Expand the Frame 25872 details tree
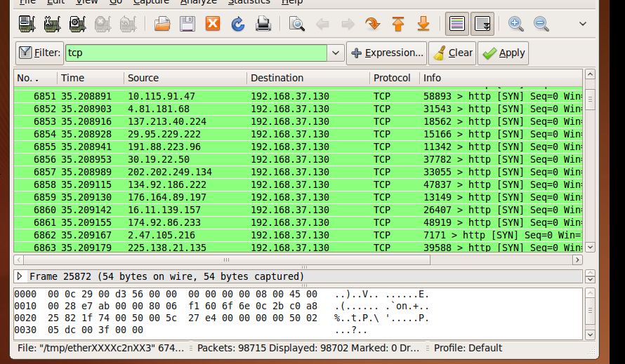 [x=20, y=276]
